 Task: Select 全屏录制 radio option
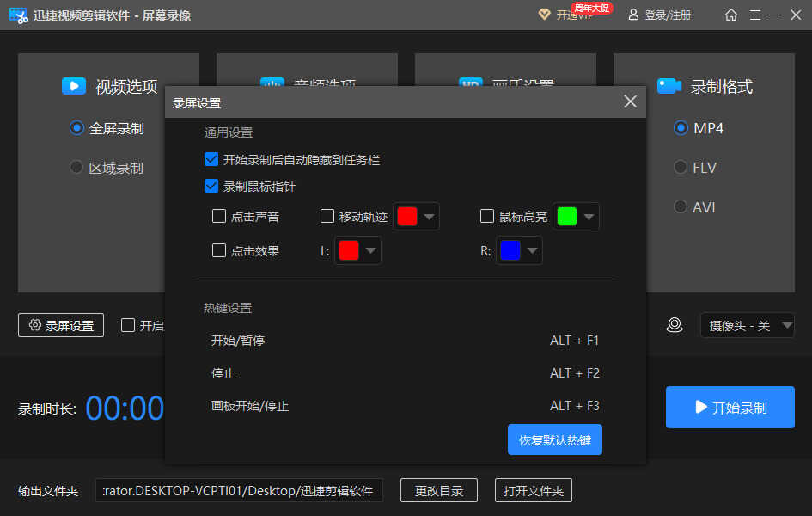(107, 128)
